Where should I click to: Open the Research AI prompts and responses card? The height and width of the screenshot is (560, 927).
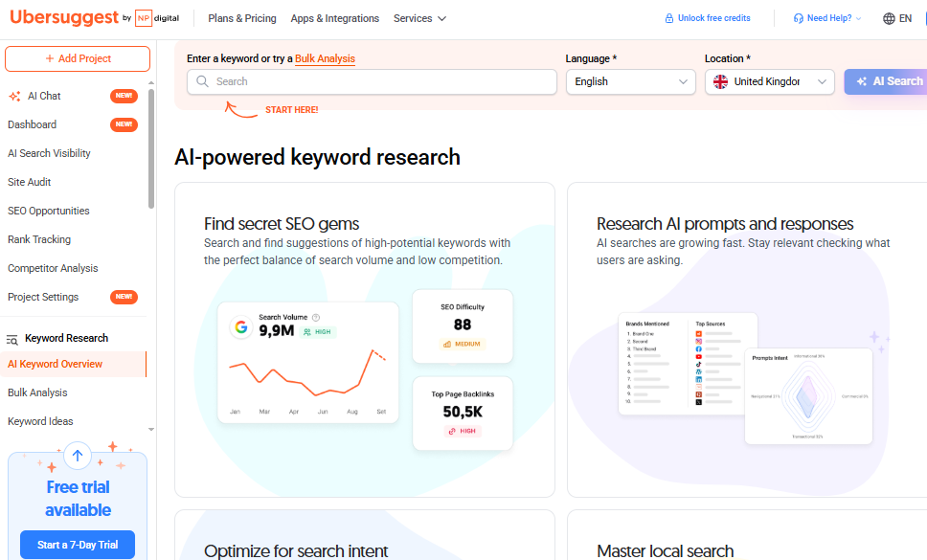(747, 340)
